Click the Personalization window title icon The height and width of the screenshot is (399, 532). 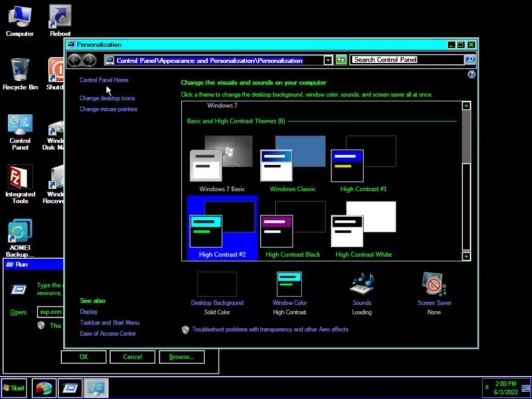[71, 45]
